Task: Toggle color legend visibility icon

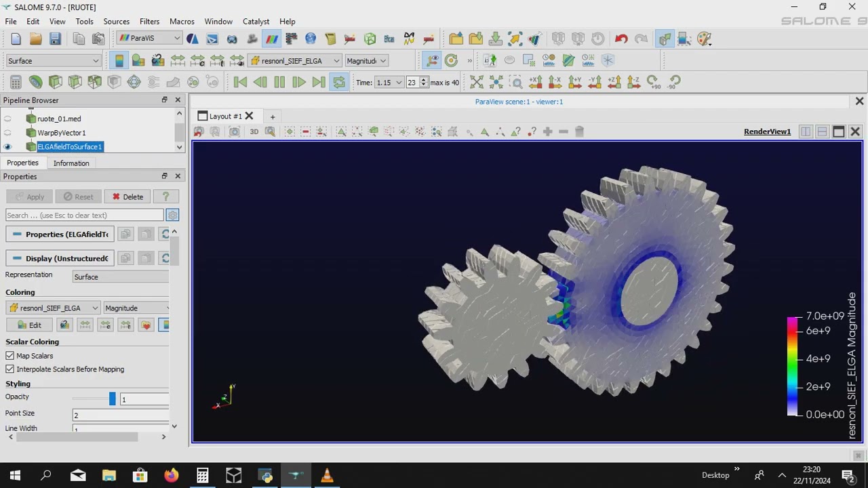Action: coord(119,60)
